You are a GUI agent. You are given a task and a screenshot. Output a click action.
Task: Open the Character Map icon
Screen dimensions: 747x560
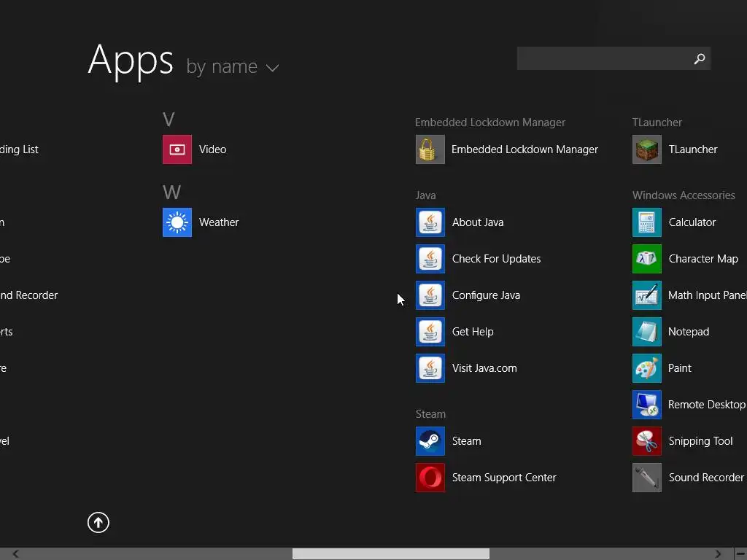(x=647, y=259)
